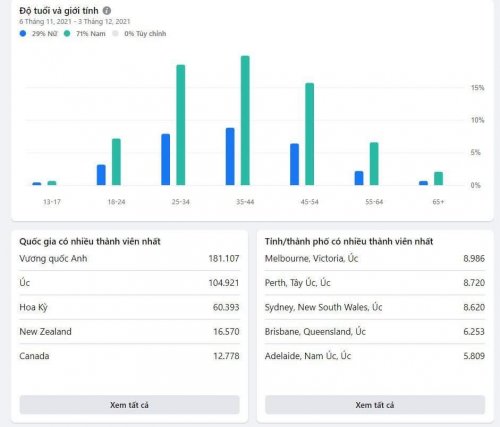
Task: Click Perth, Tây Úc, Úc row
Action: pyautogui.click(x=375, y=283)
